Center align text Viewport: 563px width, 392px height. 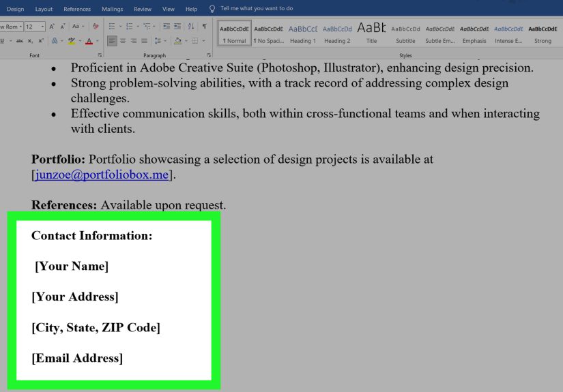click(123, 41)
